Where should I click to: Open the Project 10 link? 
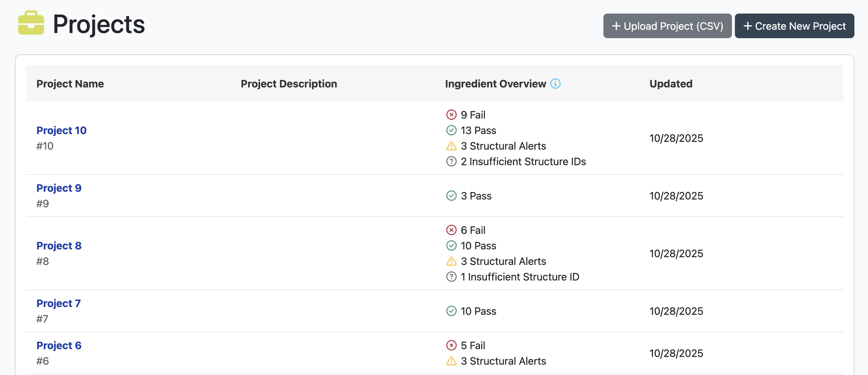click(x=61, y=131)
